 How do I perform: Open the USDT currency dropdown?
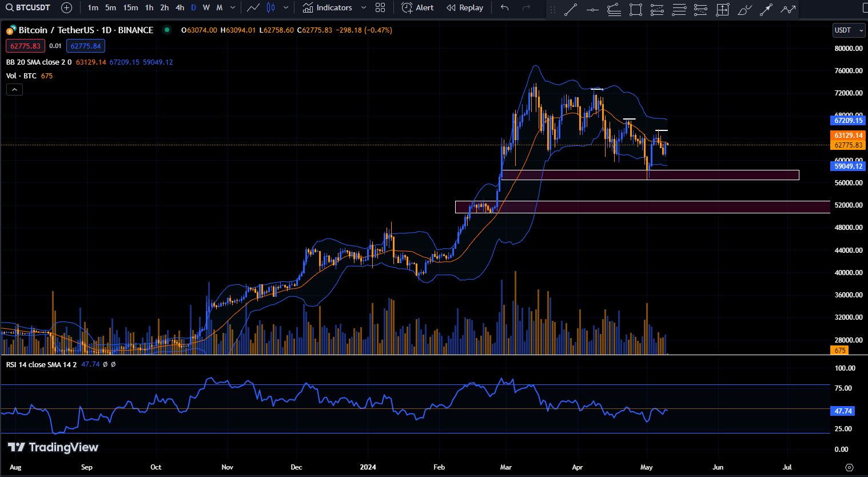coord(849,30)
